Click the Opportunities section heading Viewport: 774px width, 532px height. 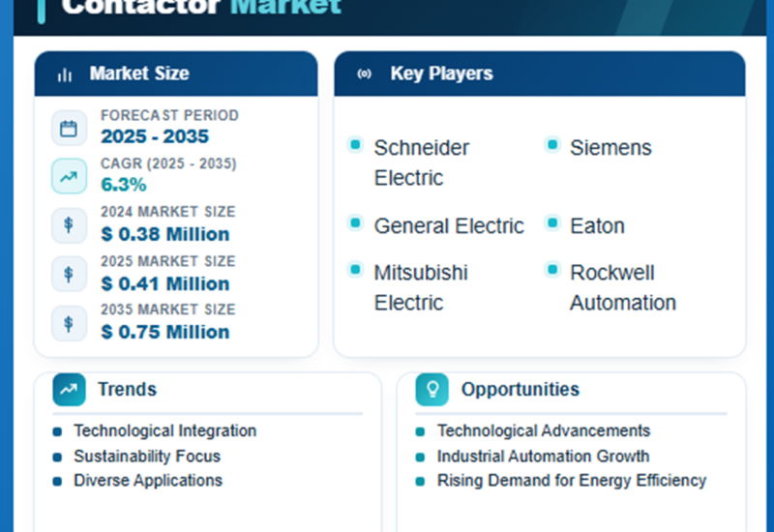point(521,390)
